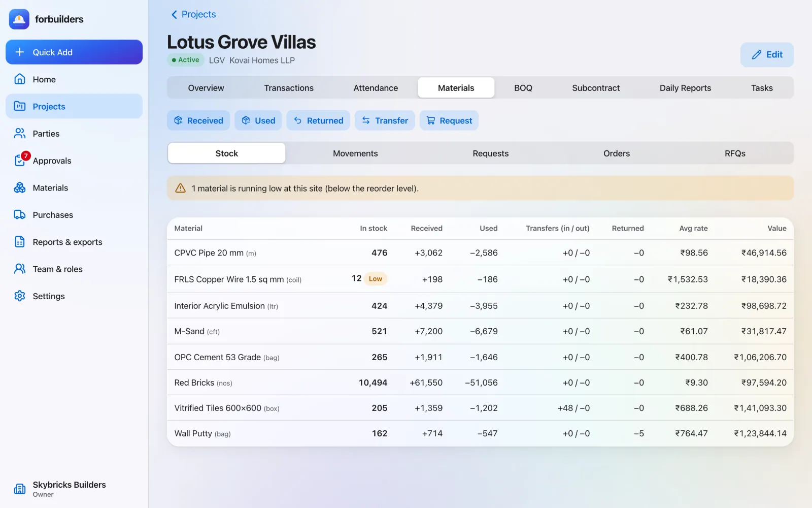The width and height of the screenshot is (812, 508).
Task: Click the Used material button
Action: point(258,120)
